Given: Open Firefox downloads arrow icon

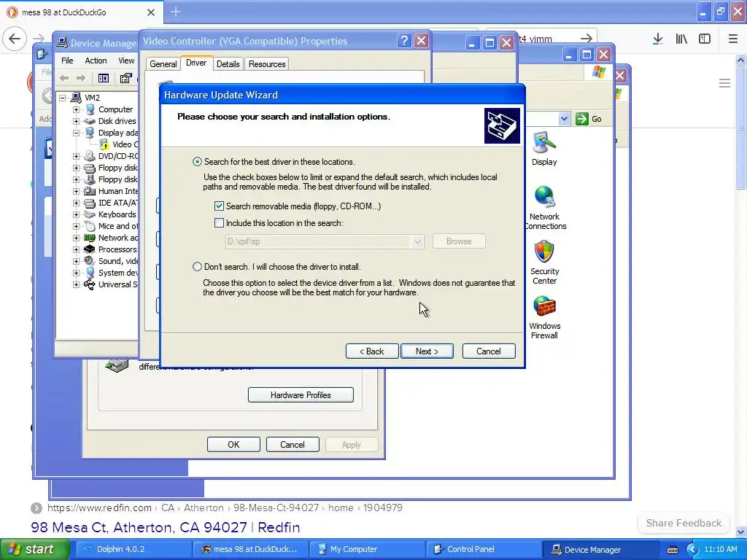Looking at the screenshot, I should click(x=658, y=39).
